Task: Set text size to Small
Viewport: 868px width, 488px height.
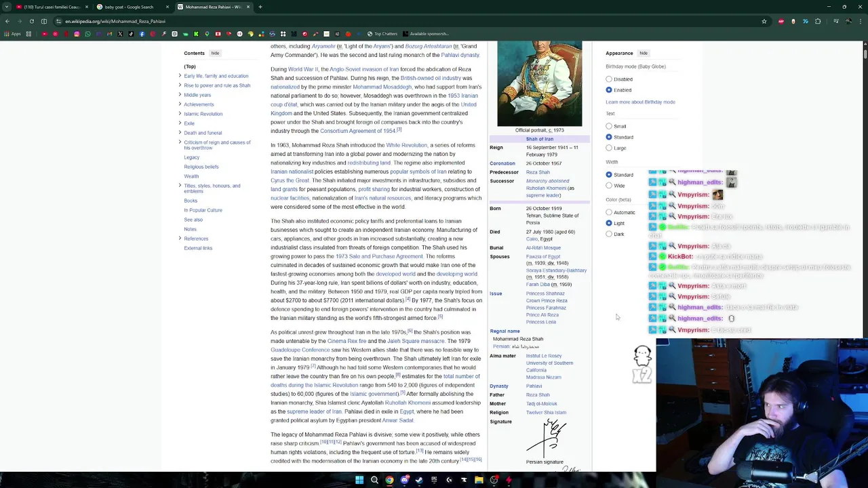Action: 609,126
